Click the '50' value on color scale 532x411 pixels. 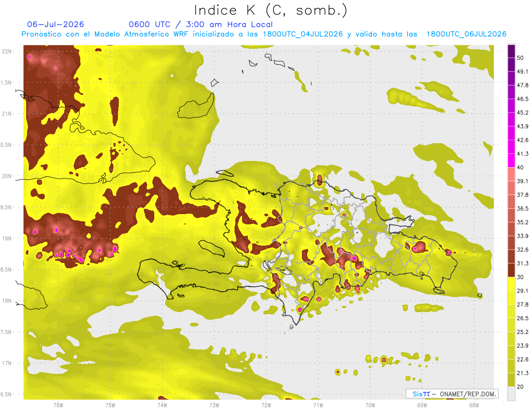coord(520,58)
